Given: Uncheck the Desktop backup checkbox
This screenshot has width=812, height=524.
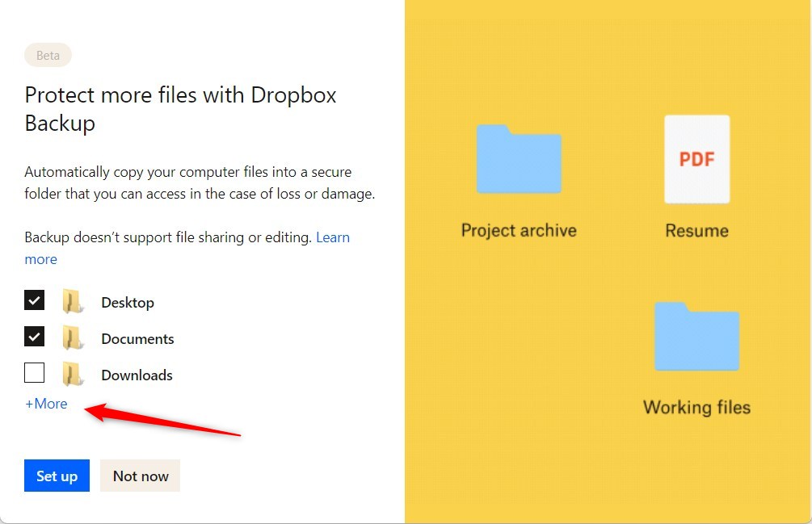Looking at the screenshot, I should 34,300.
